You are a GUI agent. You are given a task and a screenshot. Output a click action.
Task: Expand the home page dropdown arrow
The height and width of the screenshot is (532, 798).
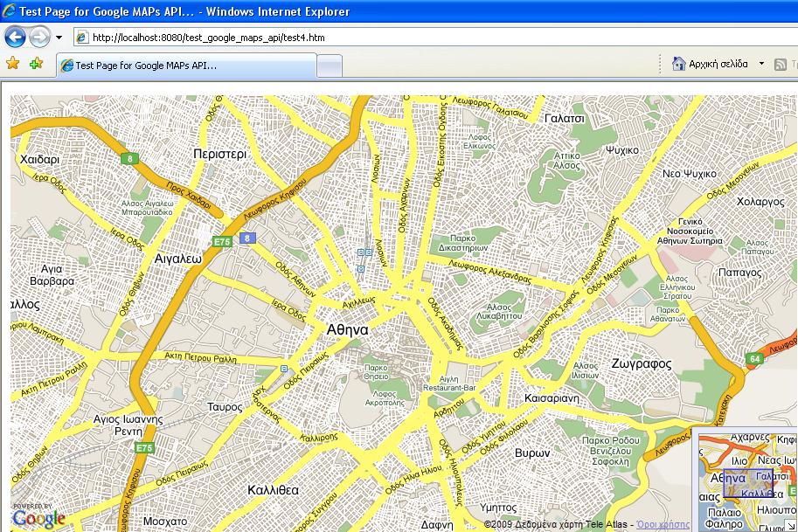pos(761,64)
